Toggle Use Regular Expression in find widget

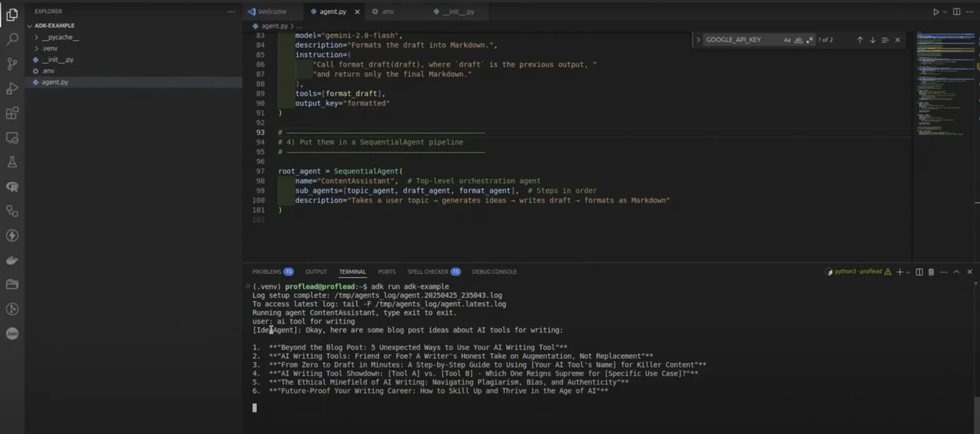point(810,40)
